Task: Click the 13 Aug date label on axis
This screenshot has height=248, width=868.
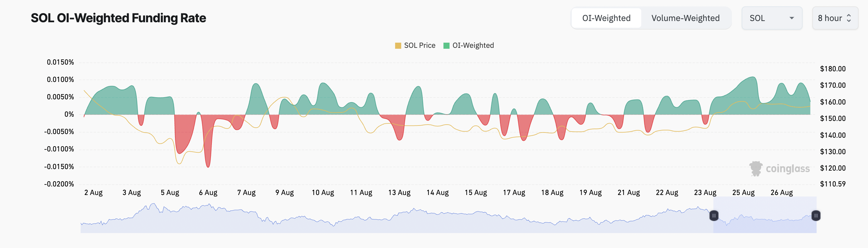Action: pos(399,193)
